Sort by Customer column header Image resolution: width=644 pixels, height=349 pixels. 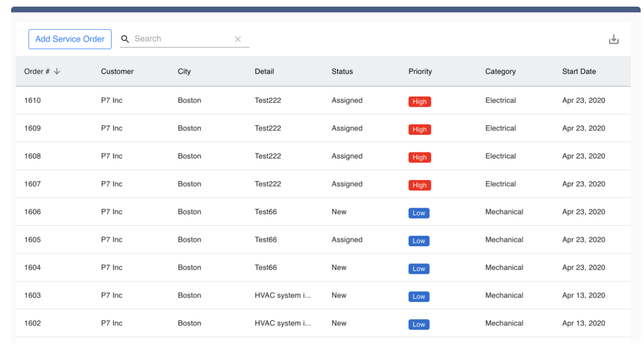point(117,71)
